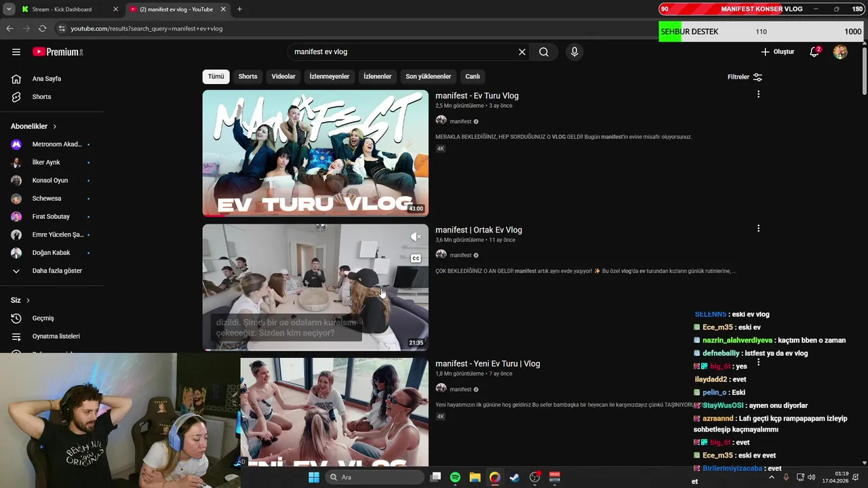Open the account avatar menu
Viewport: 868px width, 488px height.
click(x=840, y=52)
